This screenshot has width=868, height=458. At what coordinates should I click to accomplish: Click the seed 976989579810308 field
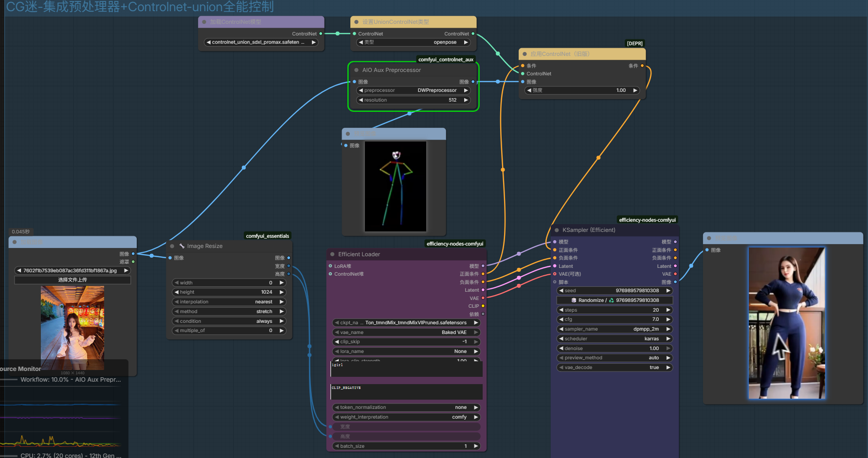[615, 291]
